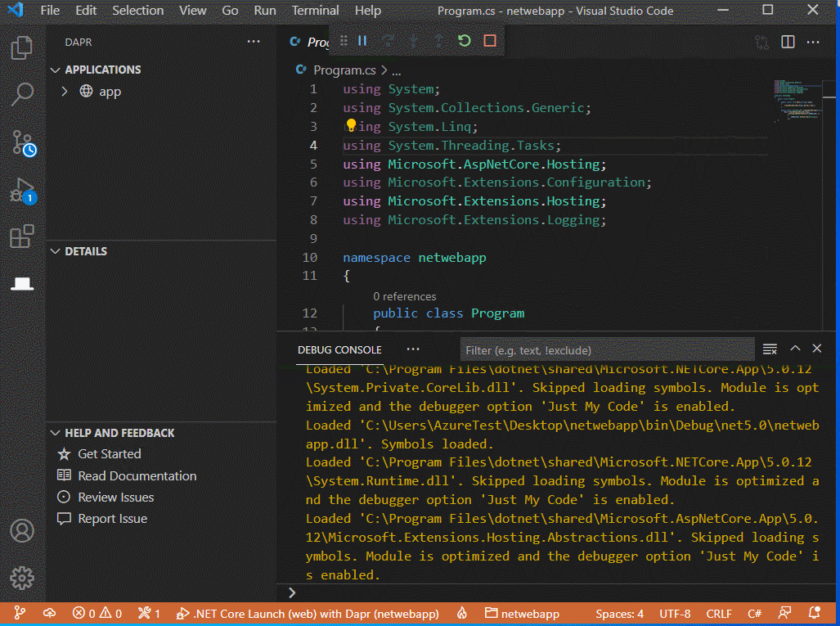The width and height of the screenshot is (840, 626).
Task: Open the Extensions view
Action: (x=22, y=236)
